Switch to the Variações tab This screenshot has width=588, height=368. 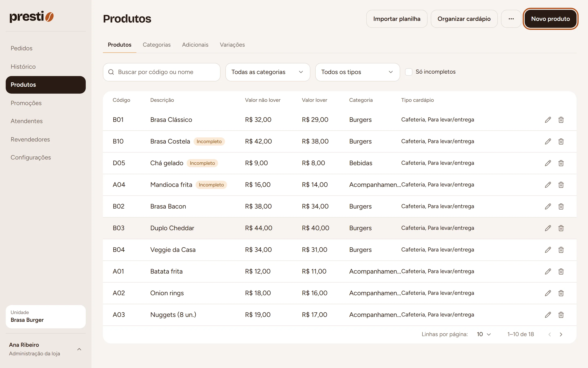coord(232,45)
